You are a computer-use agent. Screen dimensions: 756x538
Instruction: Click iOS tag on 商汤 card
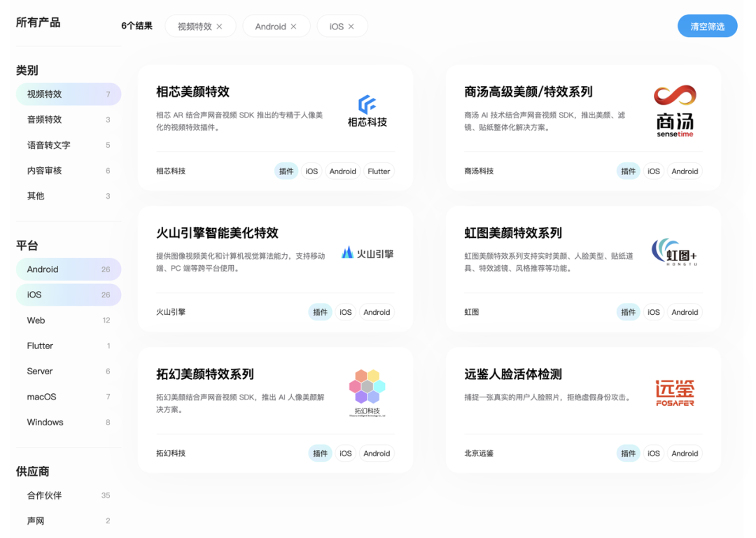point(654,171)
